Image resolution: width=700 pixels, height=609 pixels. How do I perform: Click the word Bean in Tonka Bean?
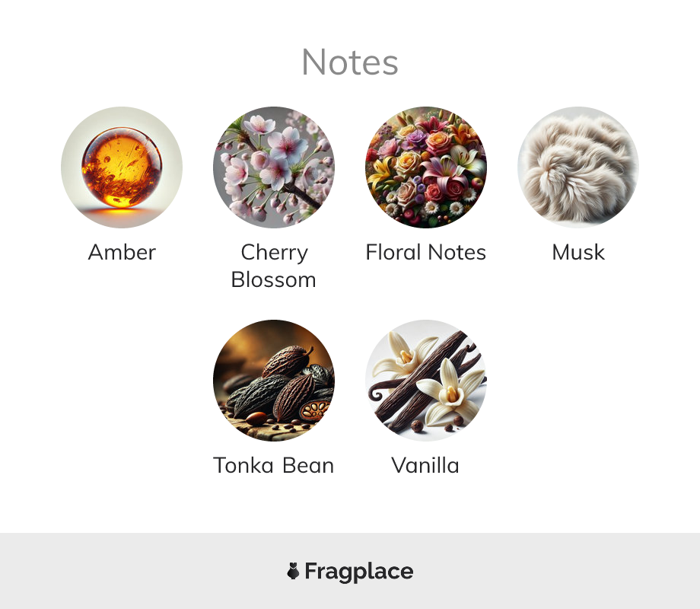click(x=308, y=466)
